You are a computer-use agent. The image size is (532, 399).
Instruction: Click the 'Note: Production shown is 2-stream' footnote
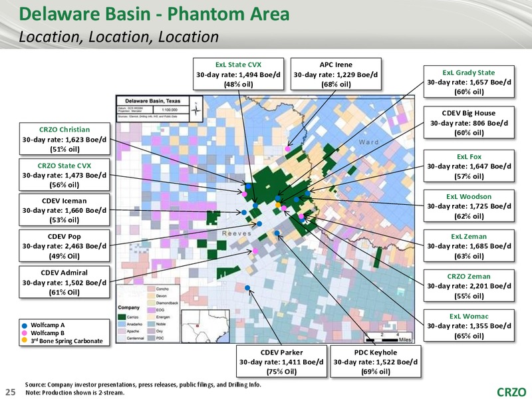pyautogui.click(x=75, y=392)
